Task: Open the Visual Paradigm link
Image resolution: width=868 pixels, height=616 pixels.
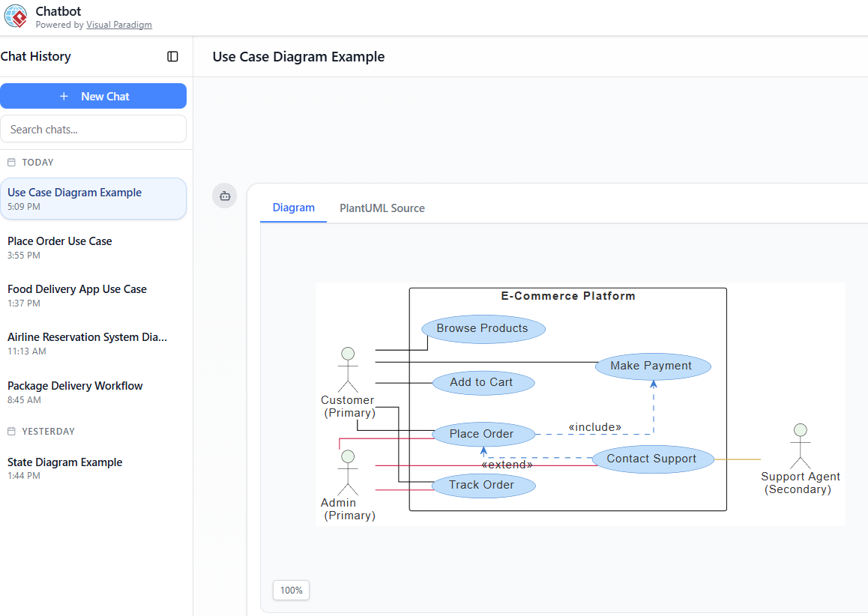Action: pos(118,25)
